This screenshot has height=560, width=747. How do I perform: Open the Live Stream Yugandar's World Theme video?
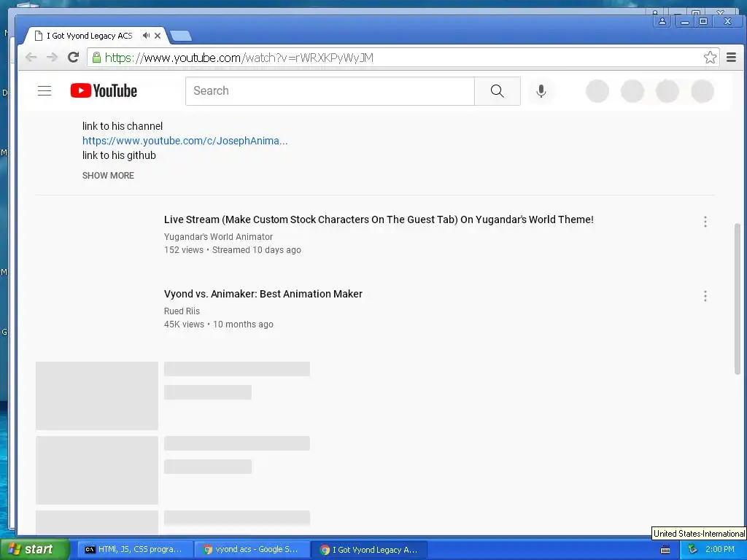(379, 219)
